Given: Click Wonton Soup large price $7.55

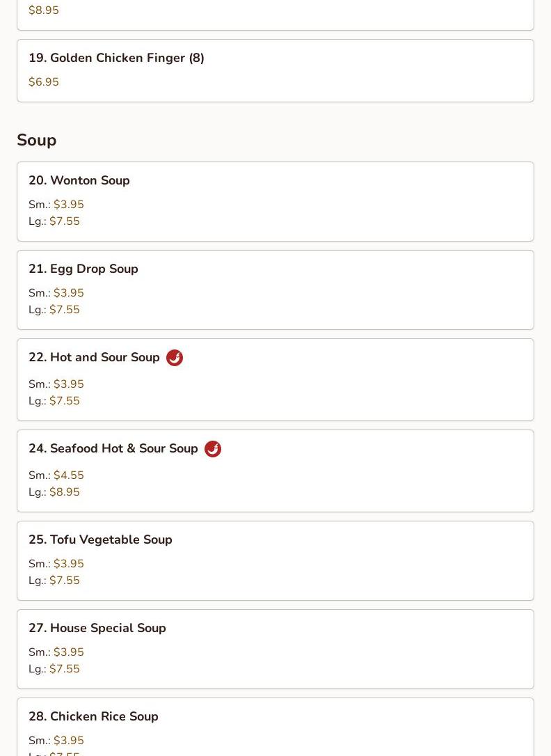Looking at the screenshot, I should tap(65, 221).
